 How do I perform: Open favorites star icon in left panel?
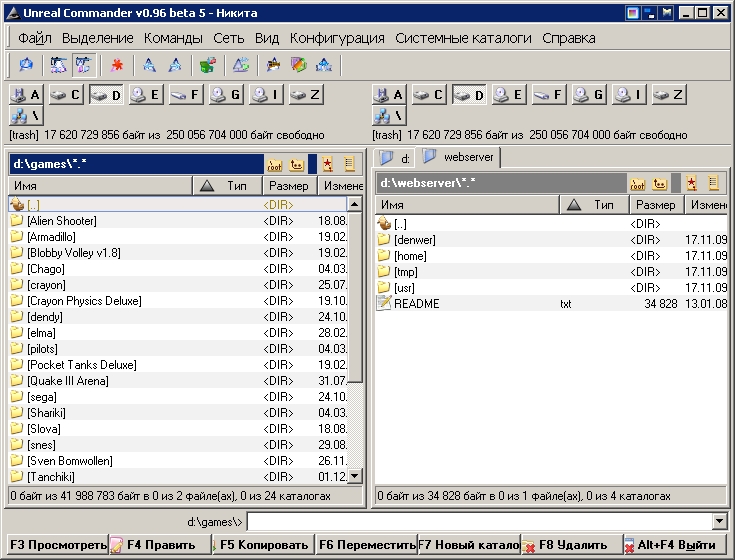328,164
